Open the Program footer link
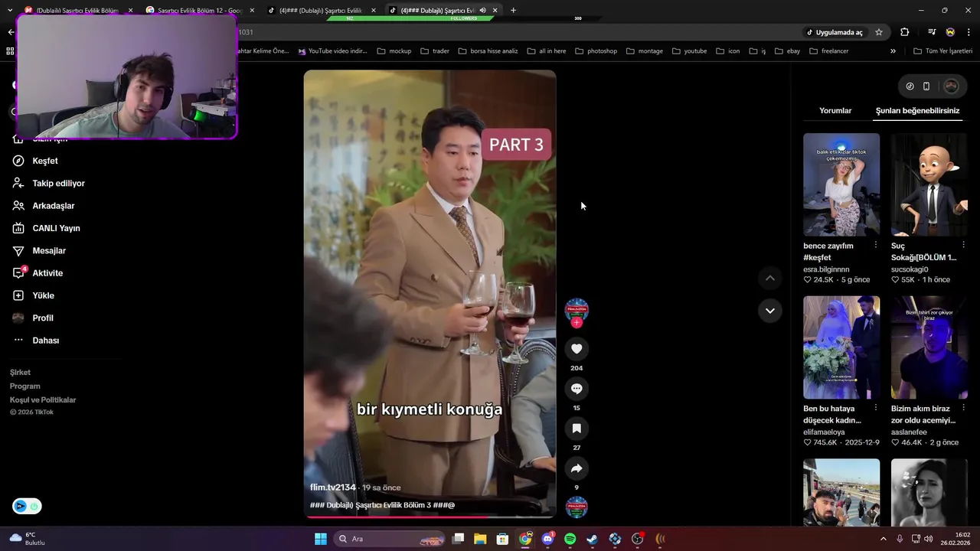Viewport: 980px width, 551px height. 25,386
